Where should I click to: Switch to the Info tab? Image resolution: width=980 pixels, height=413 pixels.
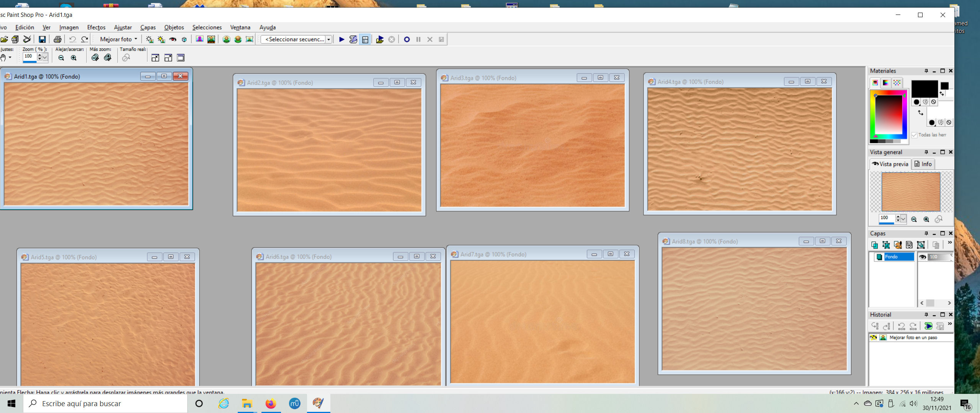coord(923,164)
